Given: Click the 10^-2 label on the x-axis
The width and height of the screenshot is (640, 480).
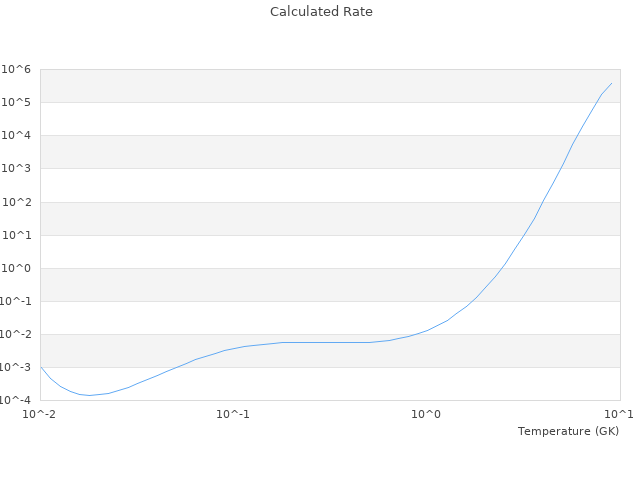Looking at the screenshot, I should click(40, 414).
